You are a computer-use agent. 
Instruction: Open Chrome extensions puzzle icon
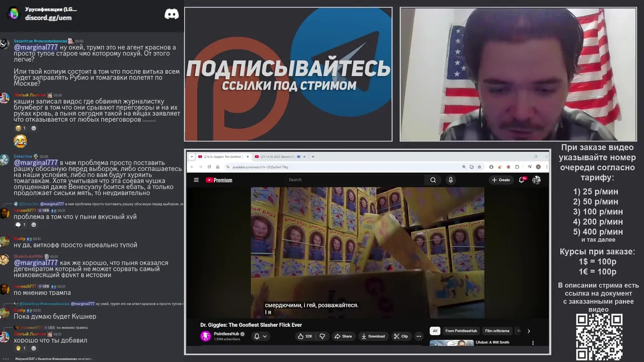point(517,167)
